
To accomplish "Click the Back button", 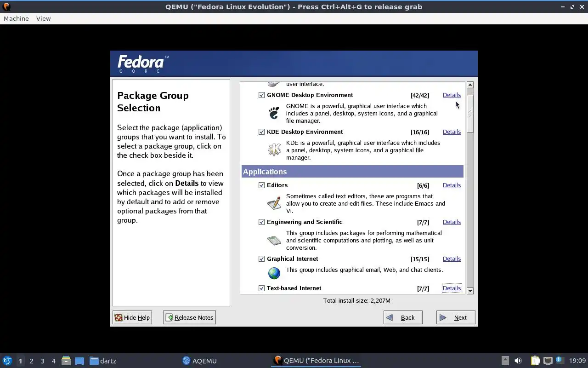I will pos(403,317).
